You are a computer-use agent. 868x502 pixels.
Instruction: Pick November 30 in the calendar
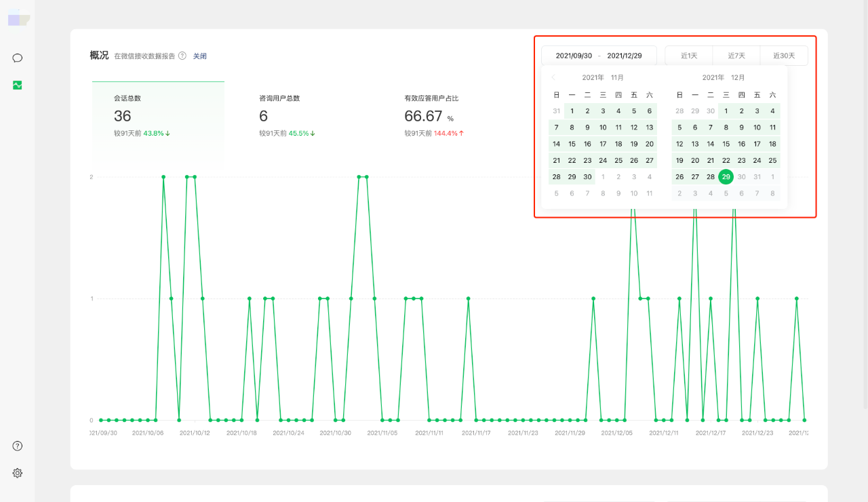[x=587, y=177]
